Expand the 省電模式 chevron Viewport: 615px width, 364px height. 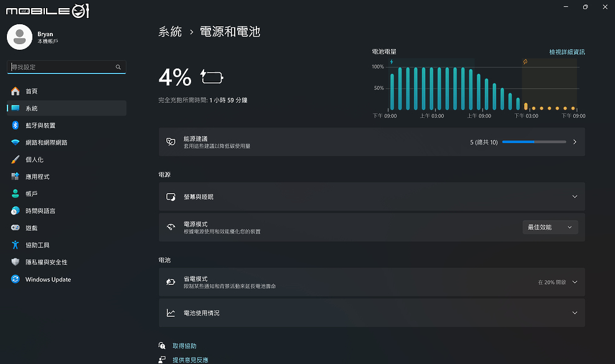(575, 282)
